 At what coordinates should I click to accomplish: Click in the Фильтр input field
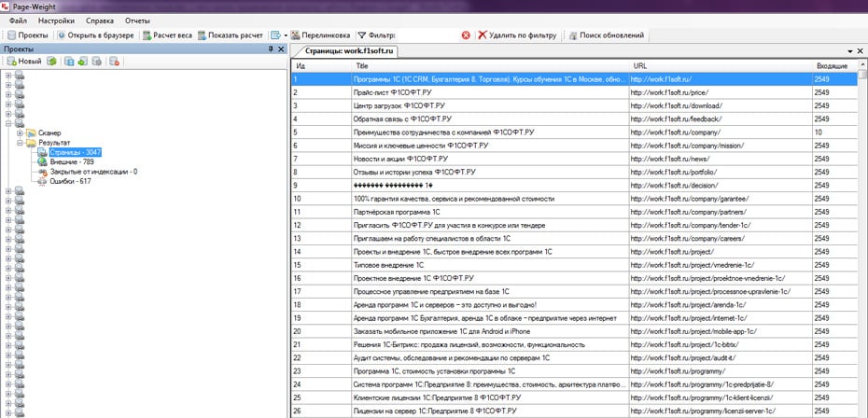(x=427, y=35)
